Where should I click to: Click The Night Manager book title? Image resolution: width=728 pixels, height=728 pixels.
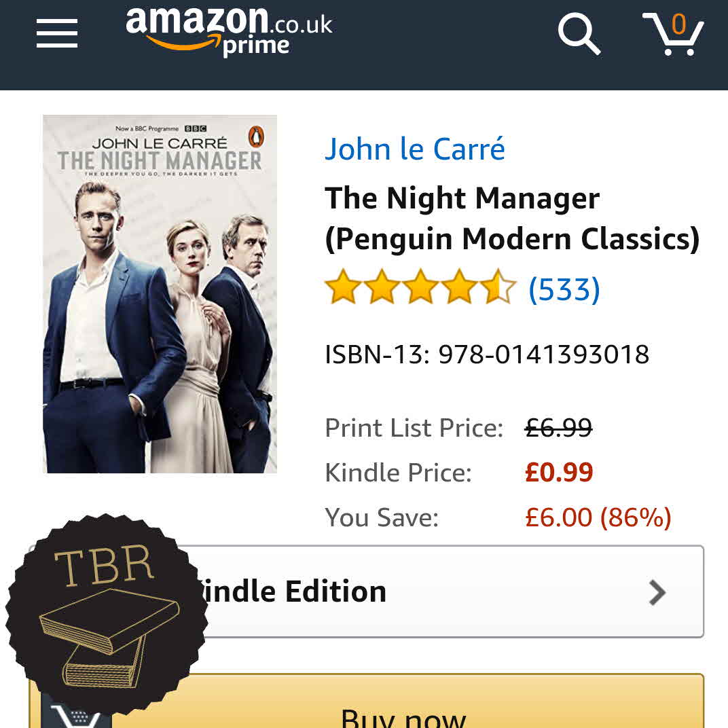point(512,218)
